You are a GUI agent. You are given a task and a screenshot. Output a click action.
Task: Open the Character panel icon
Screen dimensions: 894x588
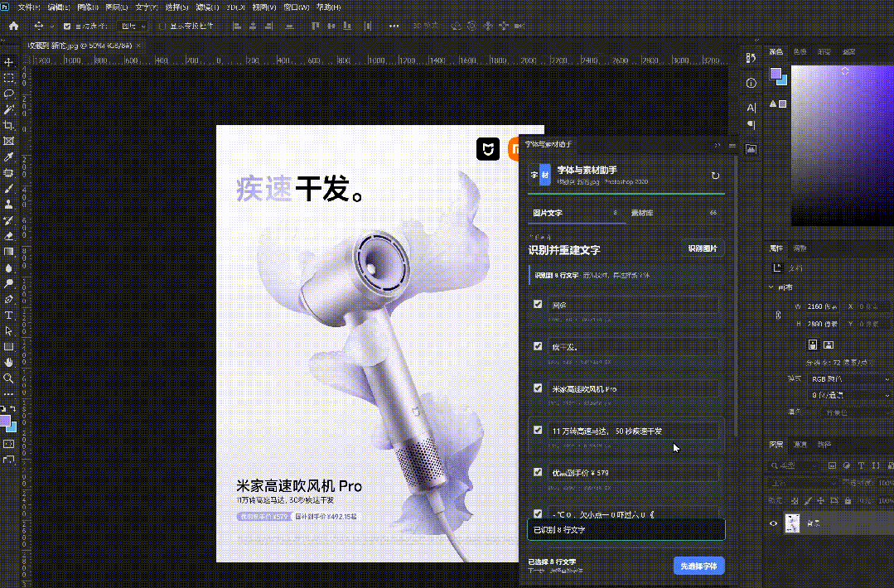pos(751,108)
